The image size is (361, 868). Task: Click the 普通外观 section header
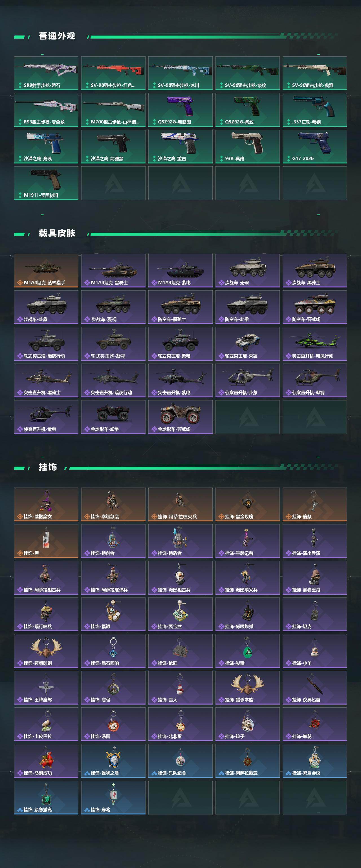click(57, 36)
